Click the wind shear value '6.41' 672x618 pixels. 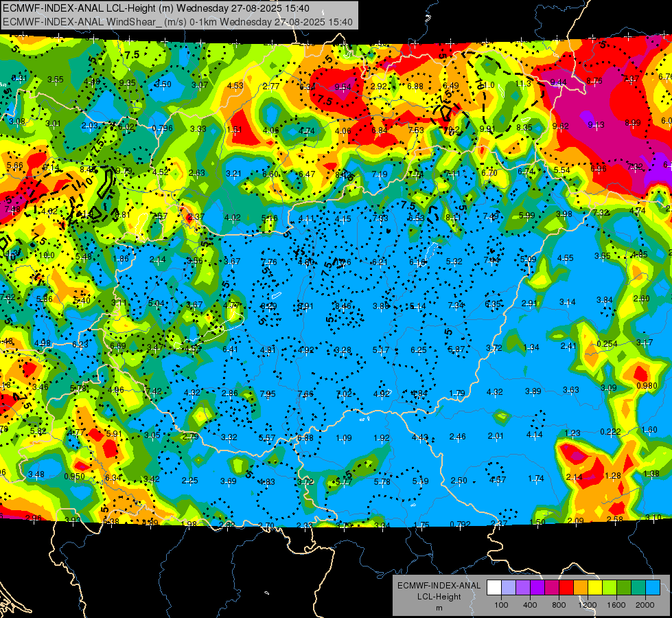(230, 349)
